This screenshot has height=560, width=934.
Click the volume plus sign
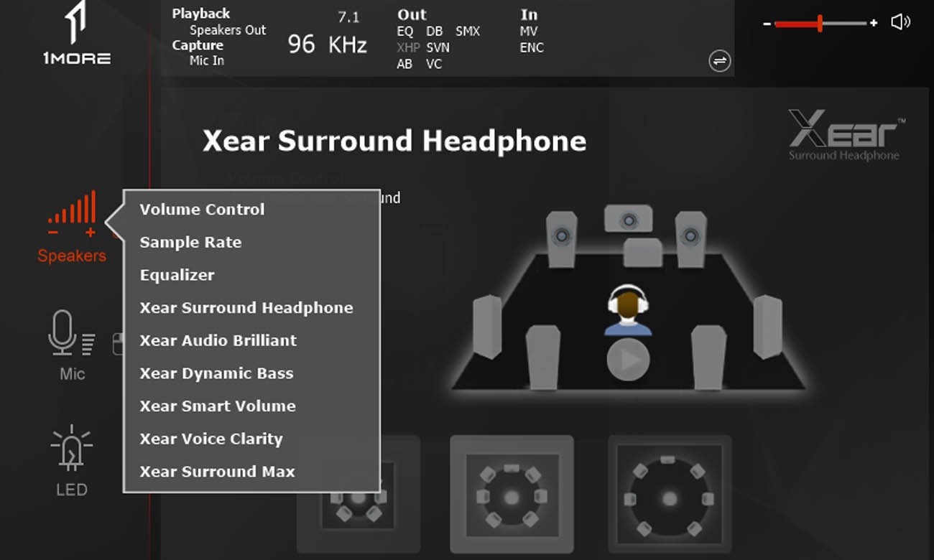coord(874,24)
